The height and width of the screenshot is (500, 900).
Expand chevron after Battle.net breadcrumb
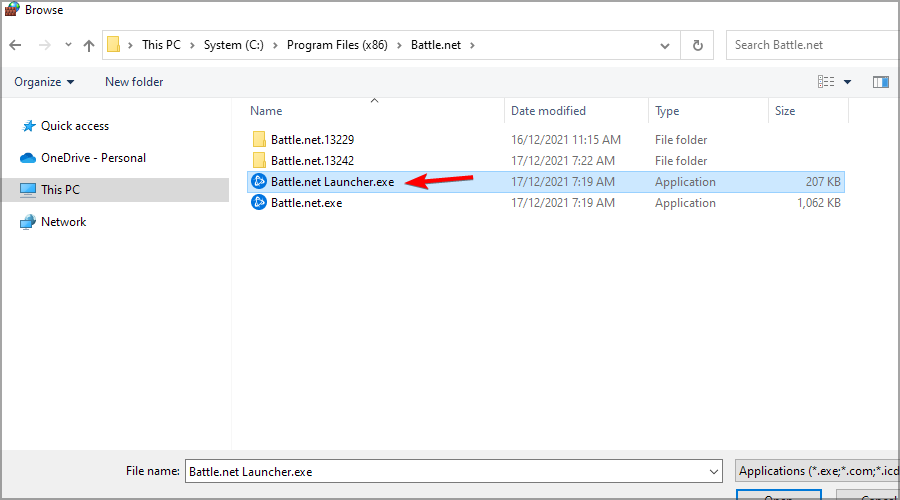472,45
